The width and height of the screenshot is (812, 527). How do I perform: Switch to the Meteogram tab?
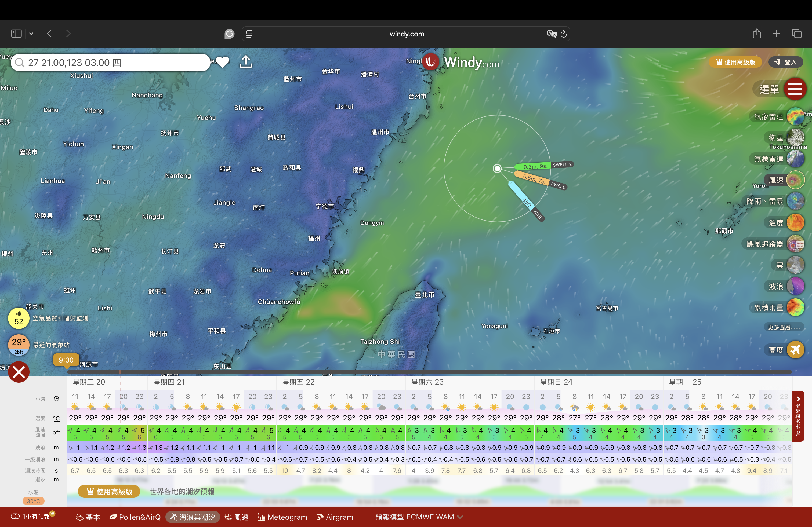pyautogui.click(x=282, y=517)
